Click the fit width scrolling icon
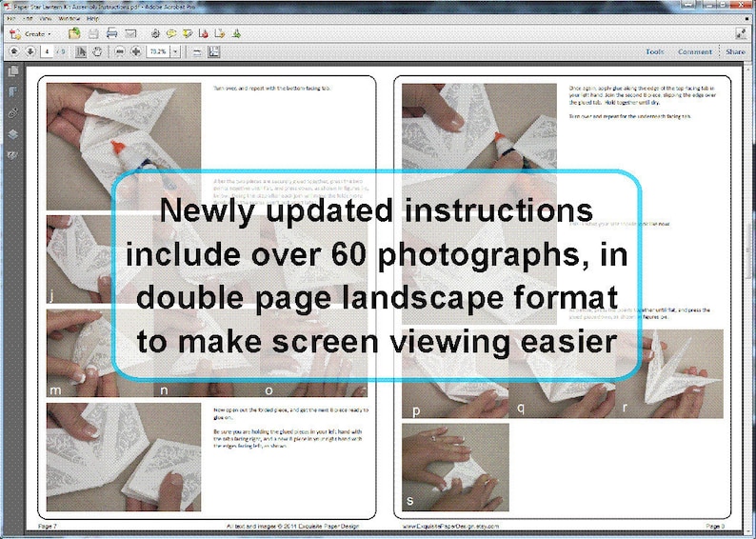Screen dimensions: 756x539 [x=197, y=52]
